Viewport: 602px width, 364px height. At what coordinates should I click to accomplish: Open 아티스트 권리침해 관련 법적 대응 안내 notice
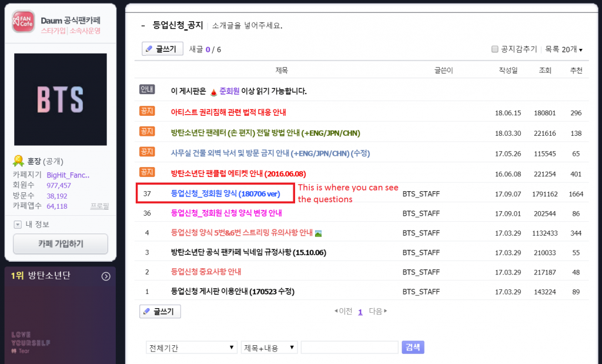click(x=228, y=112)
